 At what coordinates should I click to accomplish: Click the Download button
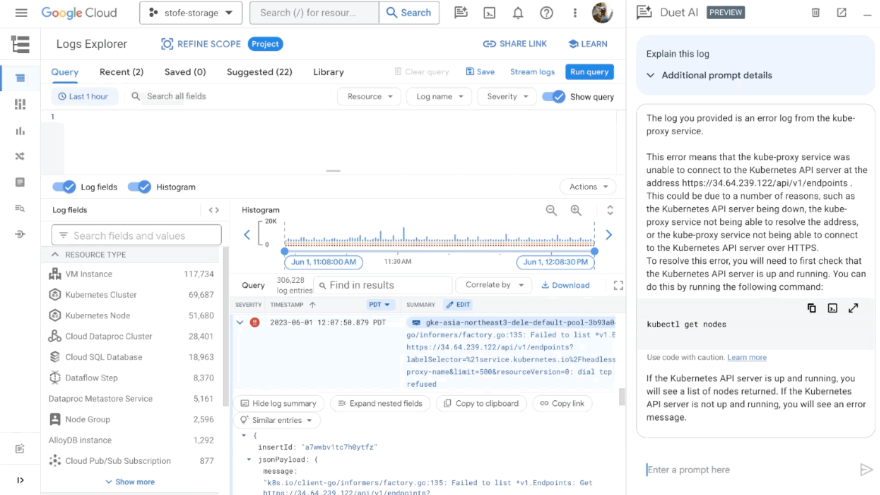tap(565, 285)
